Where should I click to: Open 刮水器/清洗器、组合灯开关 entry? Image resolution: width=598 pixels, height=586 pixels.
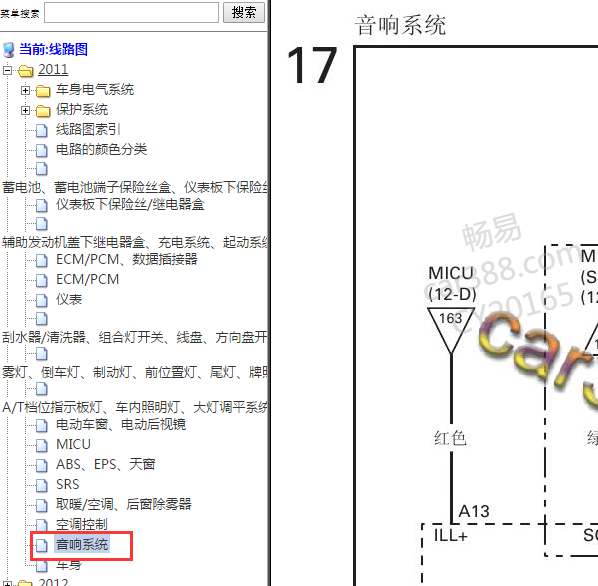135,337
